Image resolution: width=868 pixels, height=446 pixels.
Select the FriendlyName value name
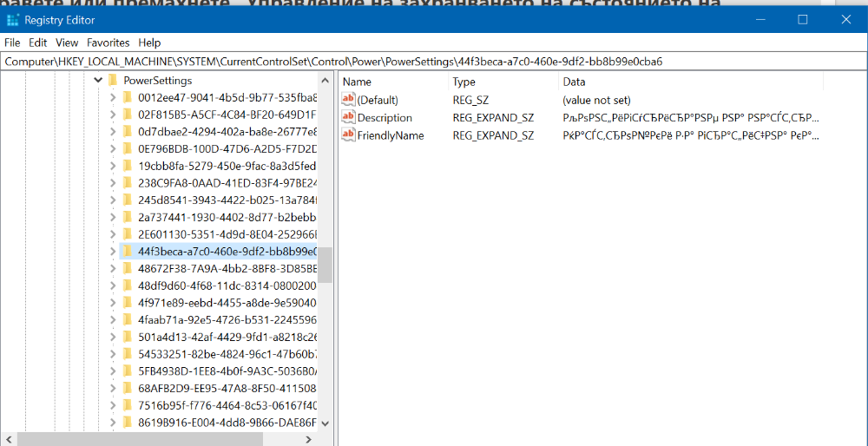coord(391,135)
